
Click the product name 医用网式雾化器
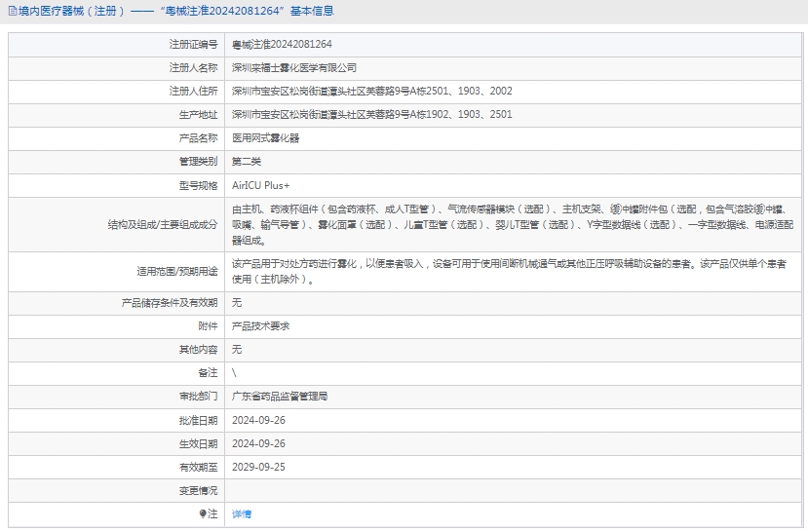pos(265,138)
